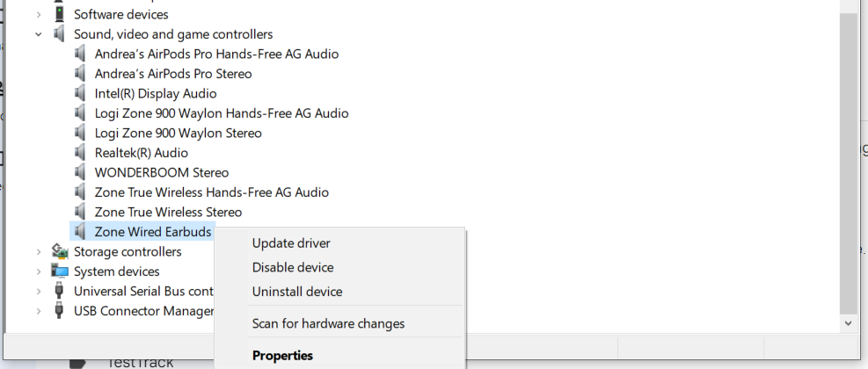The image size is (868, 369).
Task: Open Properties from the context menu
Action: [282, 355]
